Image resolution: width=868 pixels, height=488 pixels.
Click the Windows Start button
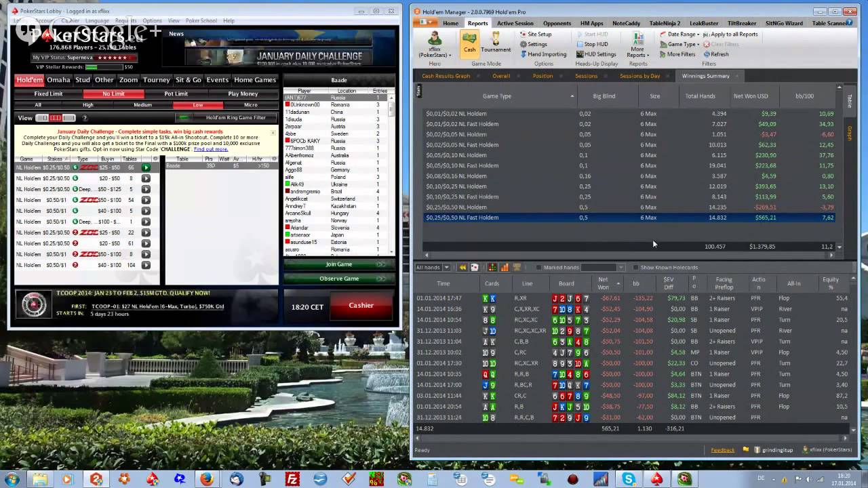12,479
